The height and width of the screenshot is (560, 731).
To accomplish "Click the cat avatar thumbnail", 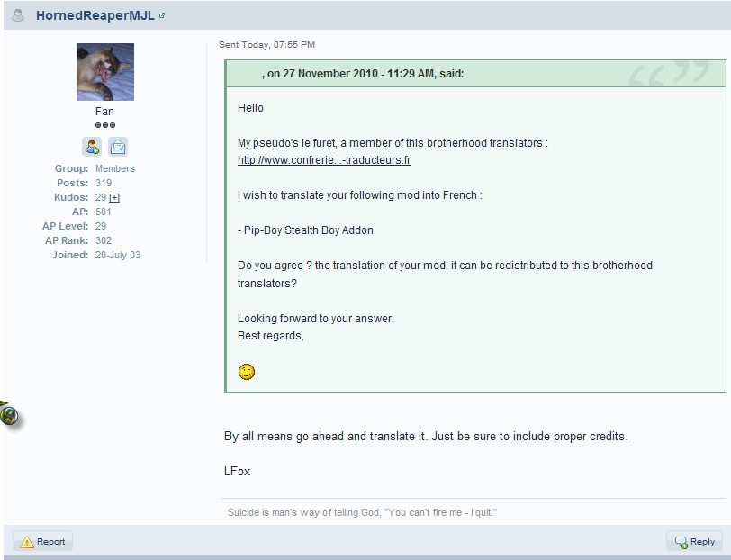I will 105,72.
